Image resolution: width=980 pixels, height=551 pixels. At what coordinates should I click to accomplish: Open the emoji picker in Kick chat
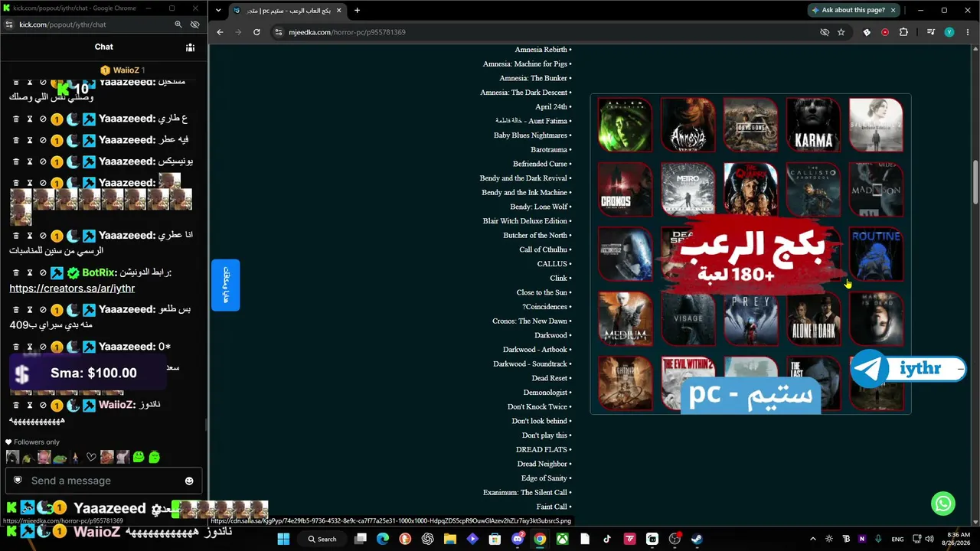pos(189,481)
